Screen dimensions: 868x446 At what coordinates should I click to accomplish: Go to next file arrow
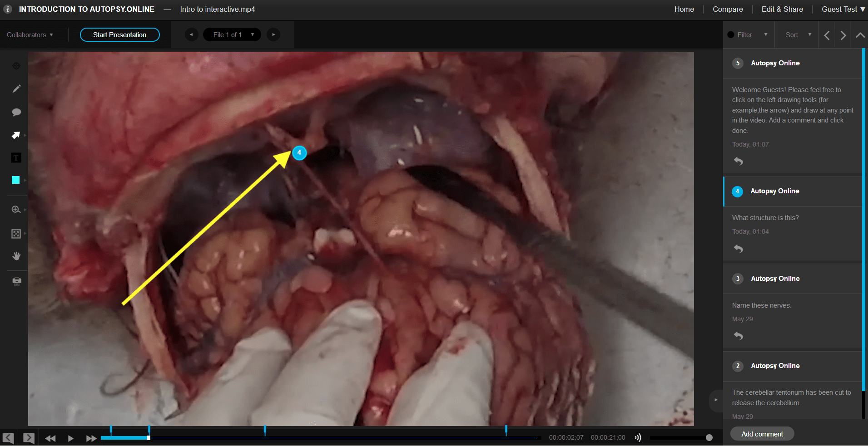coord(273,34)
